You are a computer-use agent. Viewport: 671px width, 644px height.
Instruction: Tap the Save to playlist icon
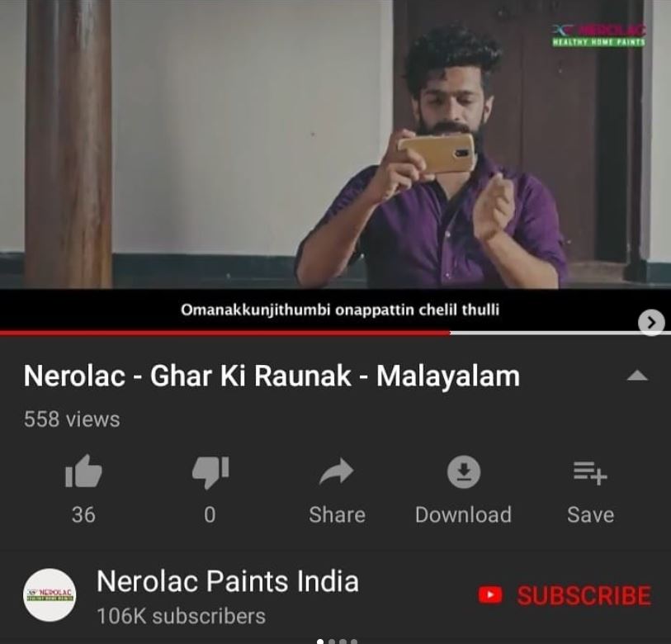click(x=590, y=473)
